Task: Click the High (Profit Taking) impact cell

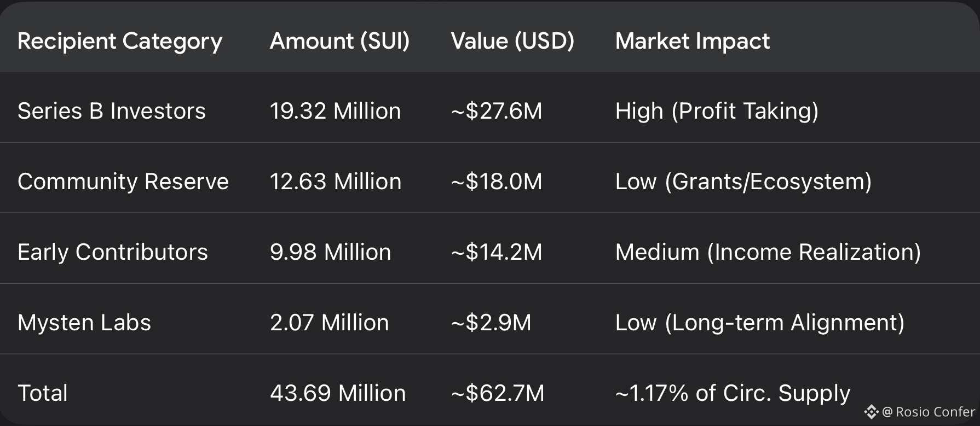Action: tap(717, 111)
